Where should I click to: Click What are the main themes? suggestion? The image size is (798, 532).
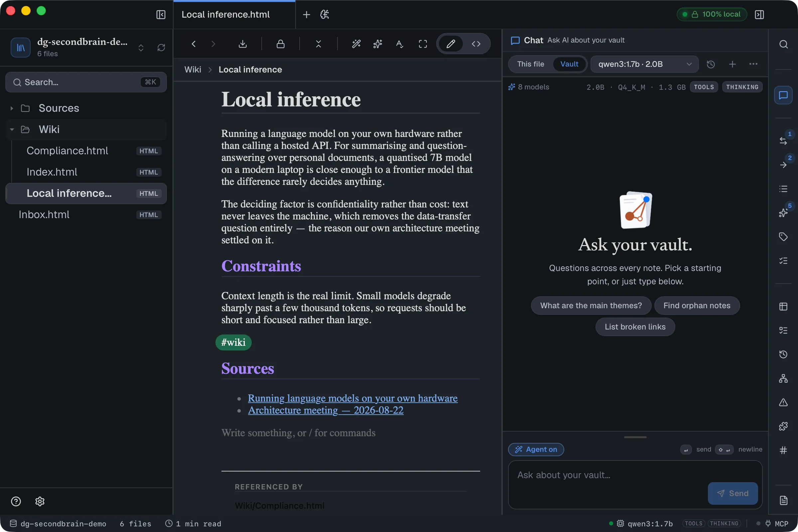(x=591, y=305)
